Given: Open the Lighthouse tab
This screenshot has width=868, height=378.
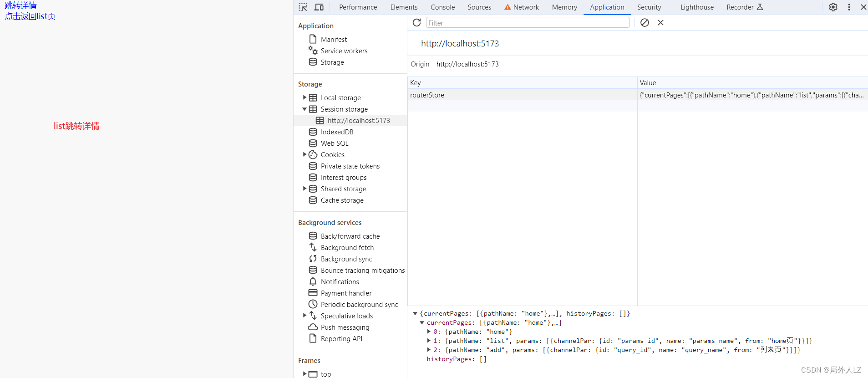Looking at the screenshot, I should (x=697, y=7).
